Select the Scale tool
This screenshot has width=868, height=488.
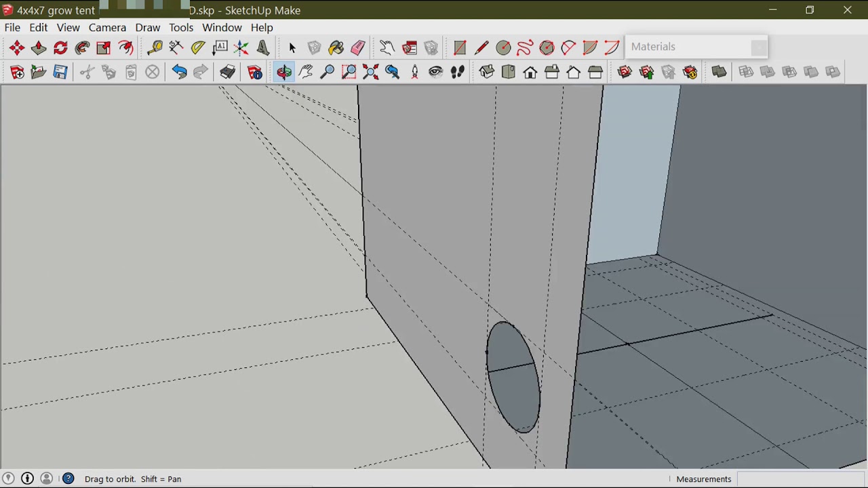[x=104, y=47]
